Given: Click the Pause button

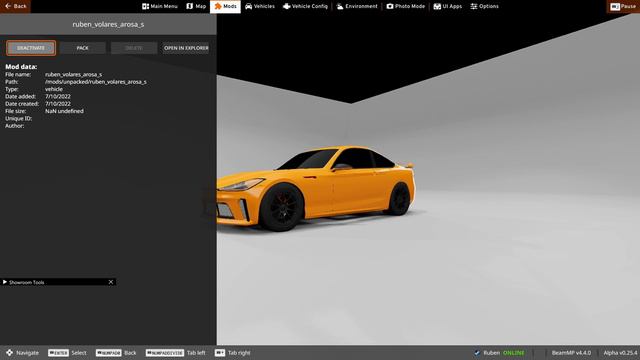Looking at the screenshot, I should pyautogui.click(x=623, y=6).
